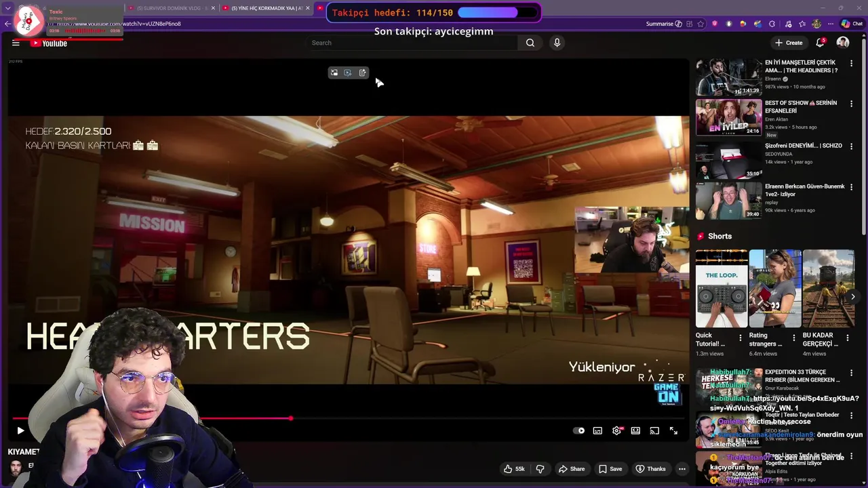868x488 pixels.
Task: Save video to a playlist
Action: (610, 469)
